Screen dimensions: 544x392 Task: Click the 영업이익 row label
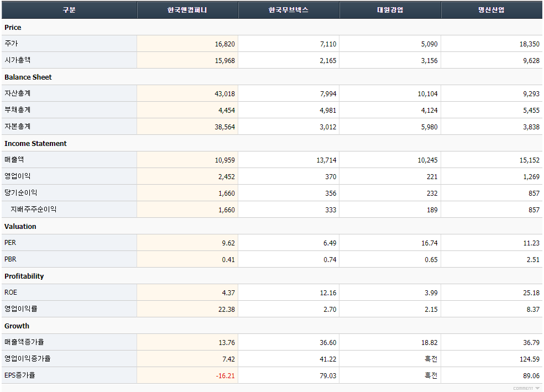(17, 176)
